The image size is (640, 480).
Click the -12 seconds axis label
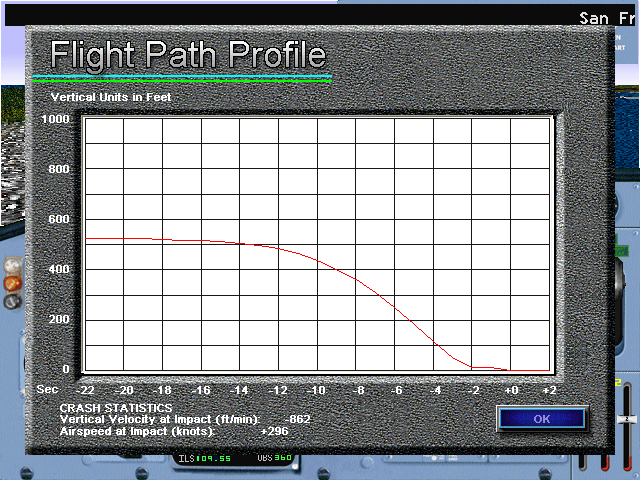278,390
